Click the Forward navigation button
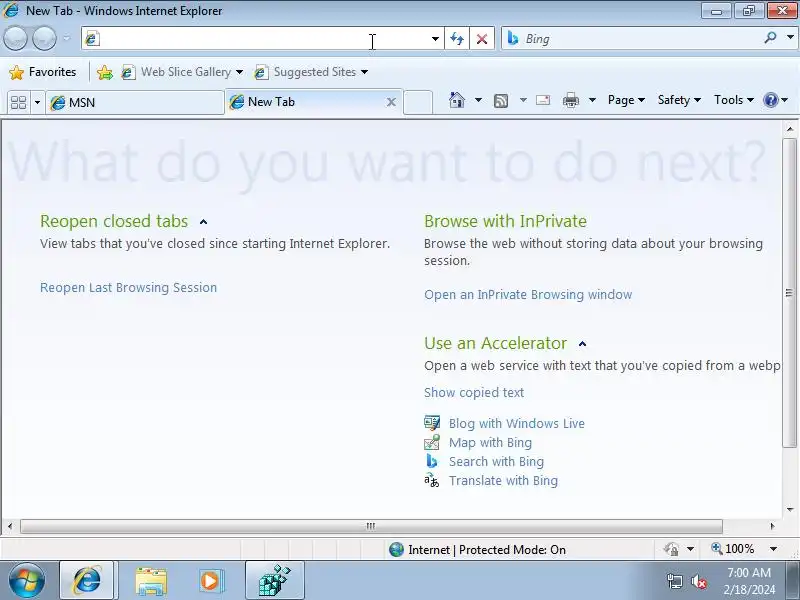800x600 pixels. pos(44,38)
